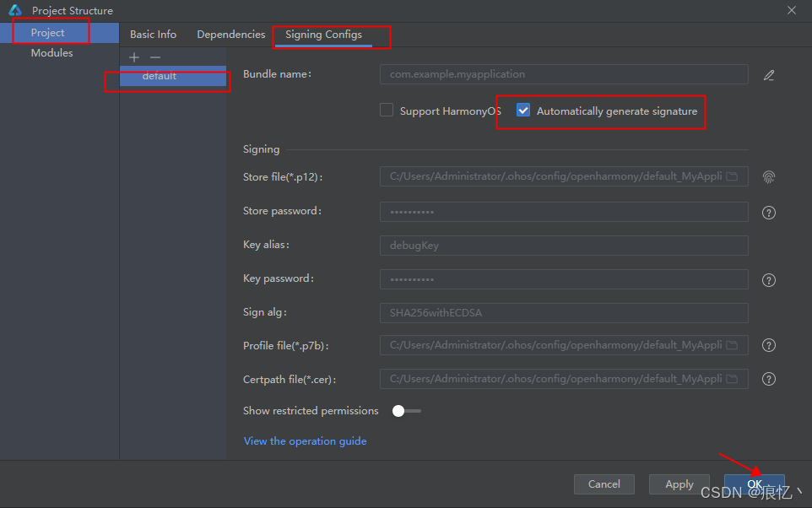Viewport: 812px width, 508px height.
Task: Open the View the operation guide link
Action: (305, 440)
